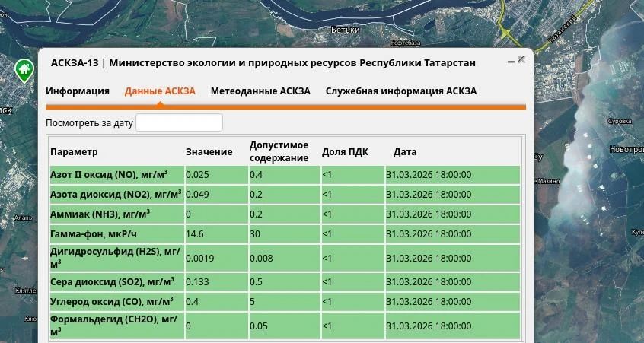Switch to Метеоданные АСКЗА tab
Screen dimensions: 644x343
(260, 91)
